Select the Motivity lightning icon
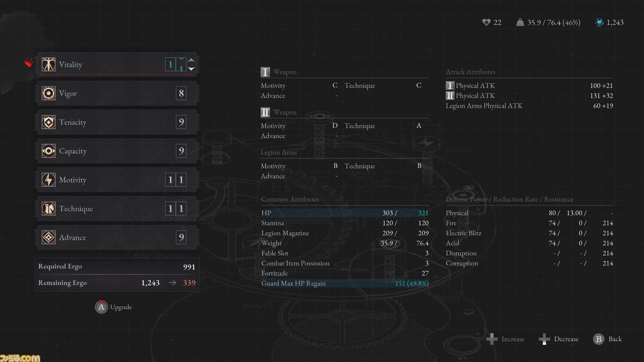644x362 pixels. tap(48, 180)
